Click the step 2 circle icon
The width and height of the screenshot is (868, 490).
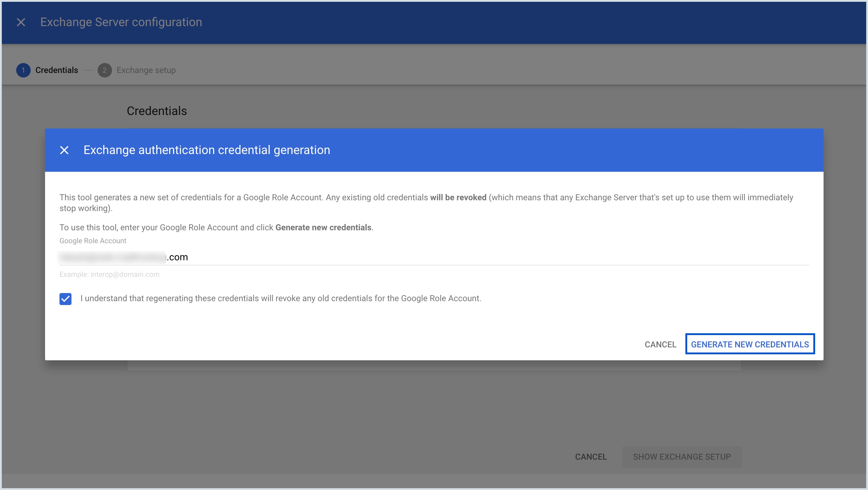point(105,70)
